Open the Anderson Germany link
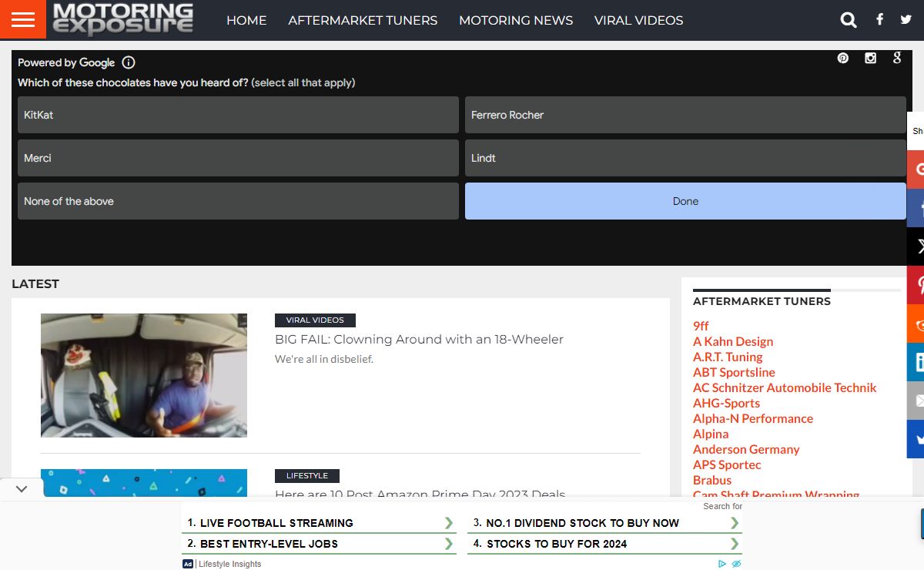The height and width of the screenshot is (570, 924). (x=746, y=449)
